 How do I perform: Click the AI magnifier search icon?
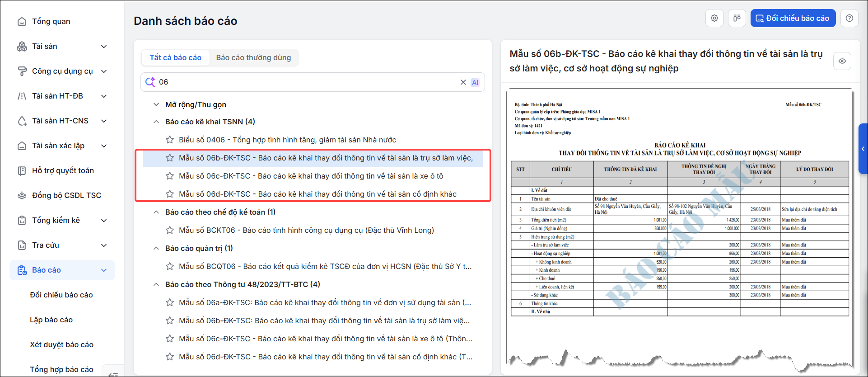[x=150, y=82]
